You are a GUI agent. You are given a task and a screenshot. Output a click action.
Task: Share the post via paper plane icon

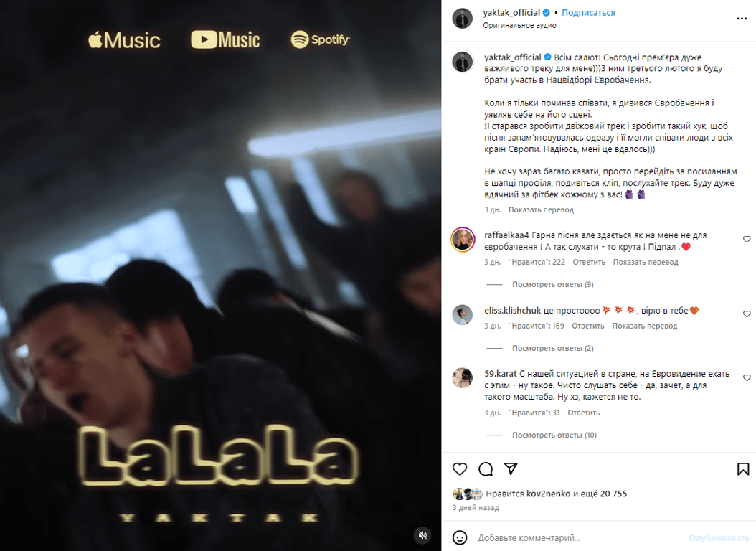(x=511, y=468)
